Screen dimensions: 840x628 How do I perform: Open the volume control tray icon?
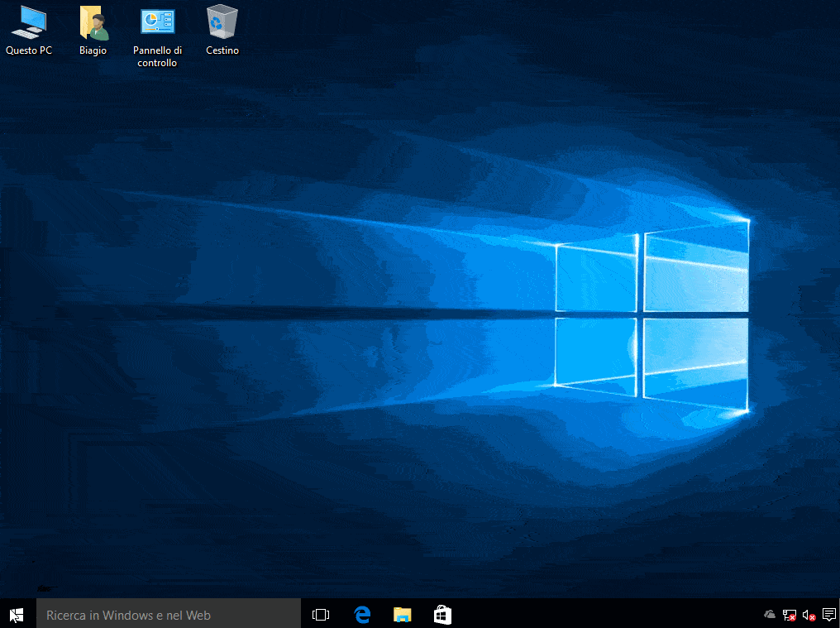pos(809,615)
